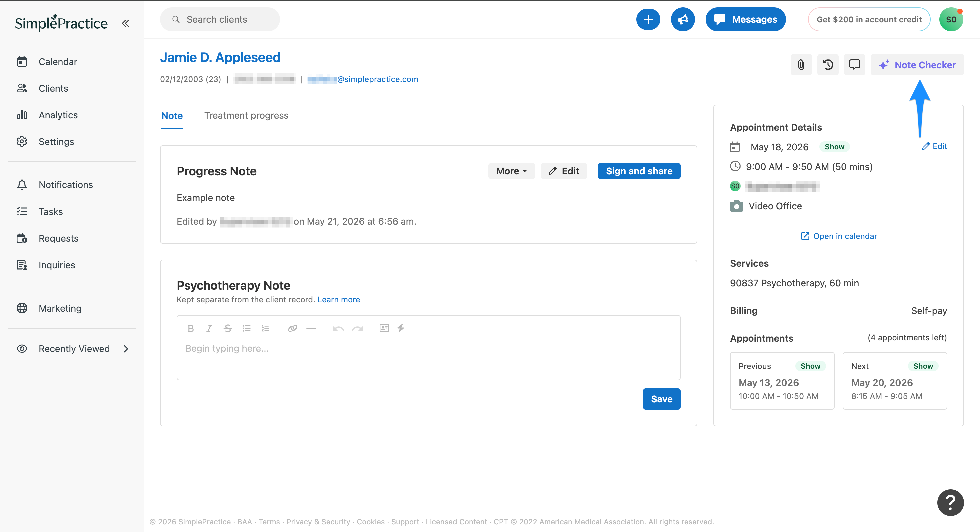This screenshot has width=980, height=532.
Task: Insert a numbered list
Action: click(265, 328)
